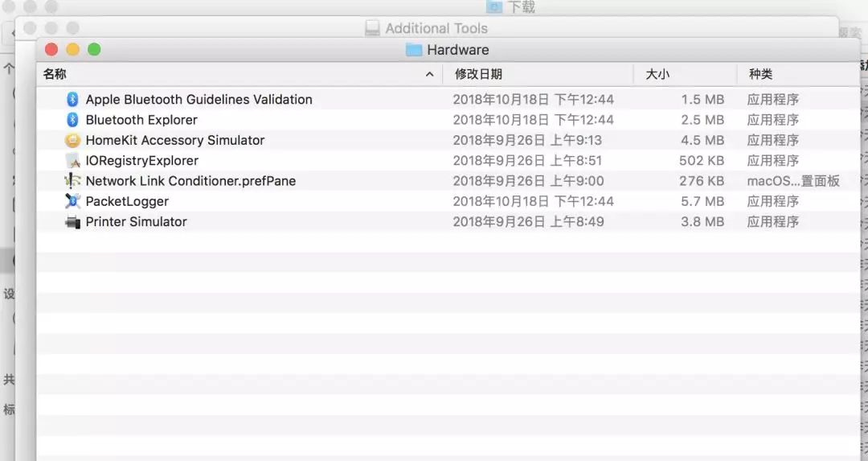This screenshot has height=461, width=868.
Task: Select Network Link Conditioner.prefPane file name
Action: coord(190,181)
